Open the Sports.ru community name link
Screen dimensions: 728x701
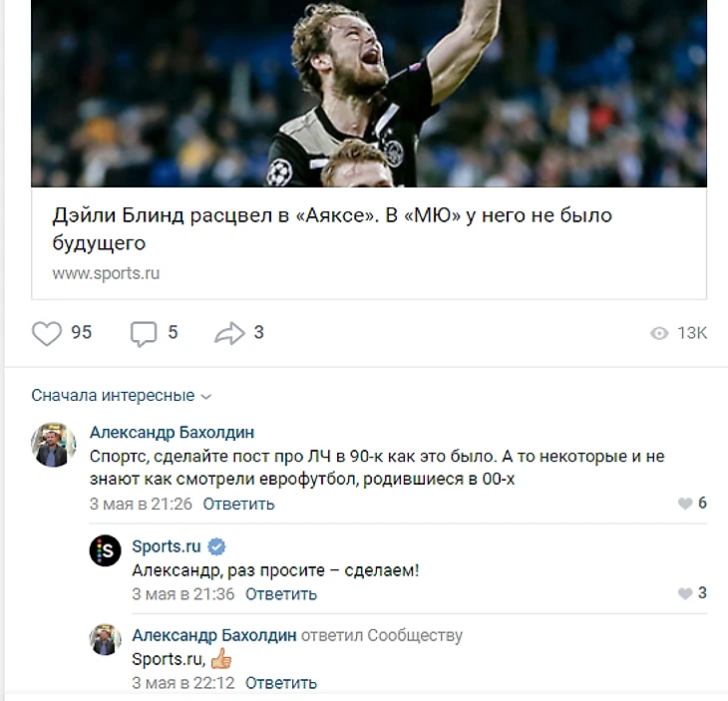click(x=167, y=546)
